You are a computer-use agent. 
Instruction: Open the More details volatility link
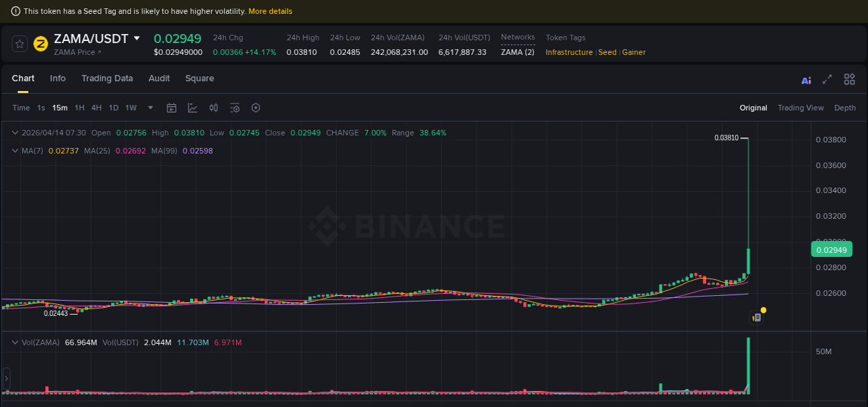click(x=272, y=11)
